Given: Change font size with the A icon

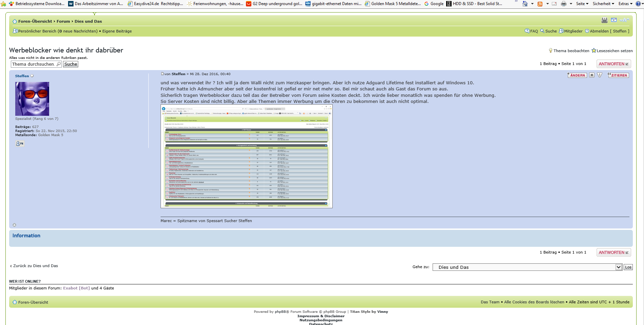Looking at the screenshot, I should click(624, 20).
